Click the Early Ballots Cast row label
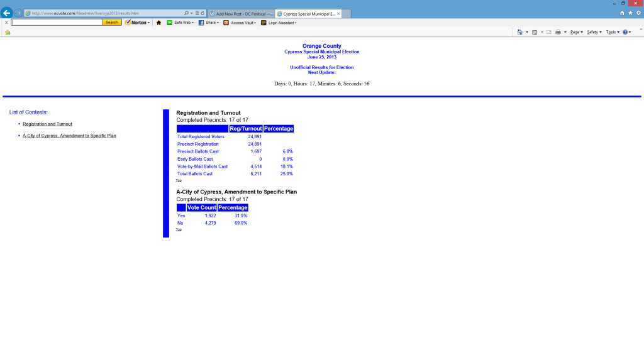644x348 pixels. (195, 159)
